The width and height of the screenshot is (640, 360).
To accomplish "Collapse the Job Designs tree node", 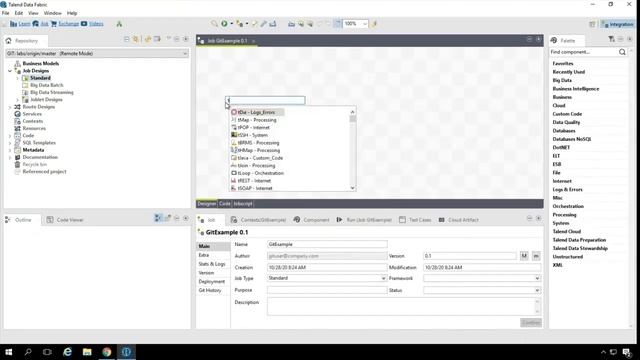I will 10,71.
